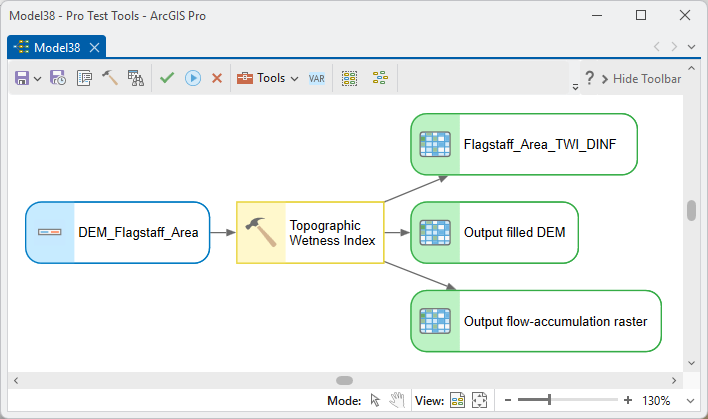Open the Report (find) icon with binoculars
This screenshot has height=419, width=708.
(136, 78)
